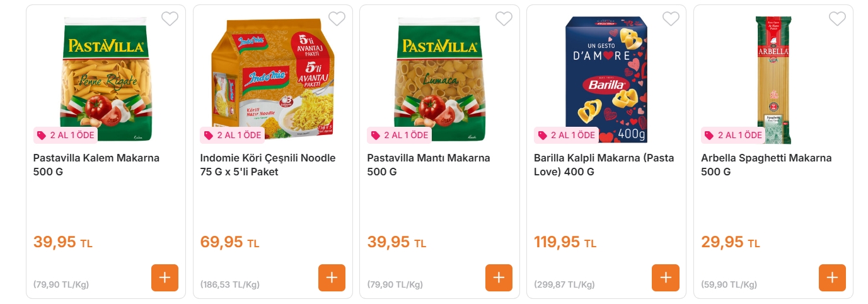Click heart icon on Barilla Kalpli Makarna
This screenshot has height=304, width=868.
pos(671,19)
